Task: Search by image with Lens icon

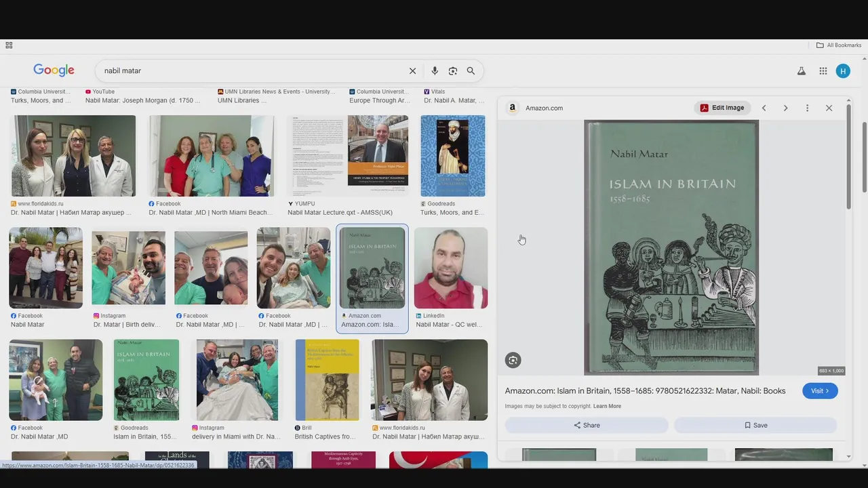Action: coord(453,71)
